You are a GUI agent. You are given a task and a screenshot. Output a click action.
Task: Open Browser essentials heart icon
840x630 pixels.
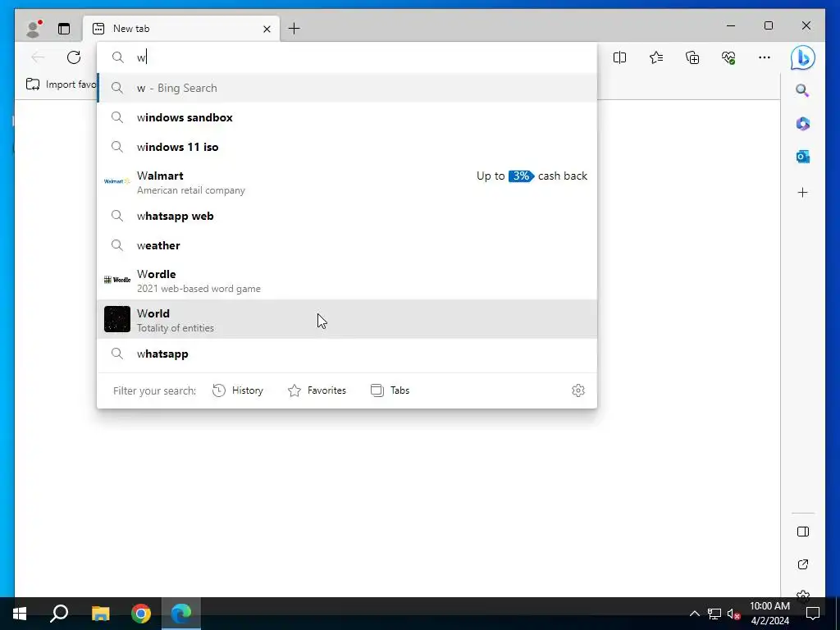click(728, 57)
